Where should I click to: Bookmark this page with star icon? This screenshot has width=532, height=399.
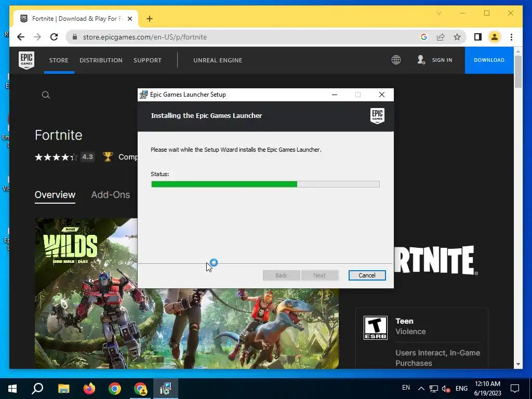tap(457, 37)
